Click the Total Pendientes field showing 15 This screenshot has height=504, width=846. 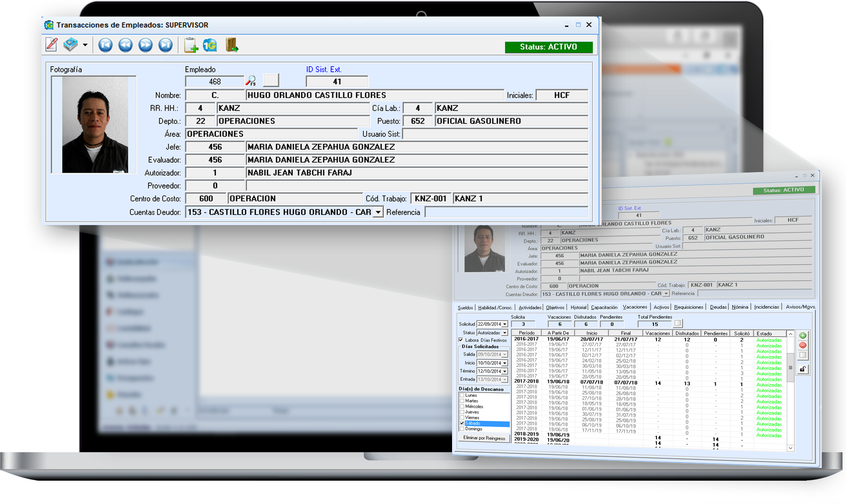[x=655, y=324]
